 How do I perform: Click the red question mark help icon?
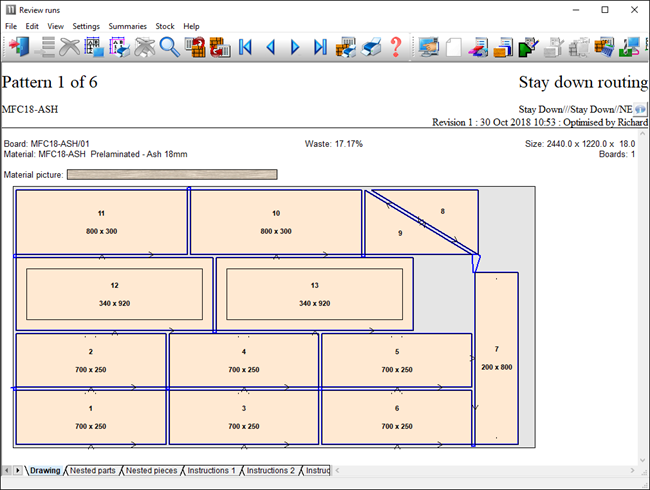[x=396, y=47]
